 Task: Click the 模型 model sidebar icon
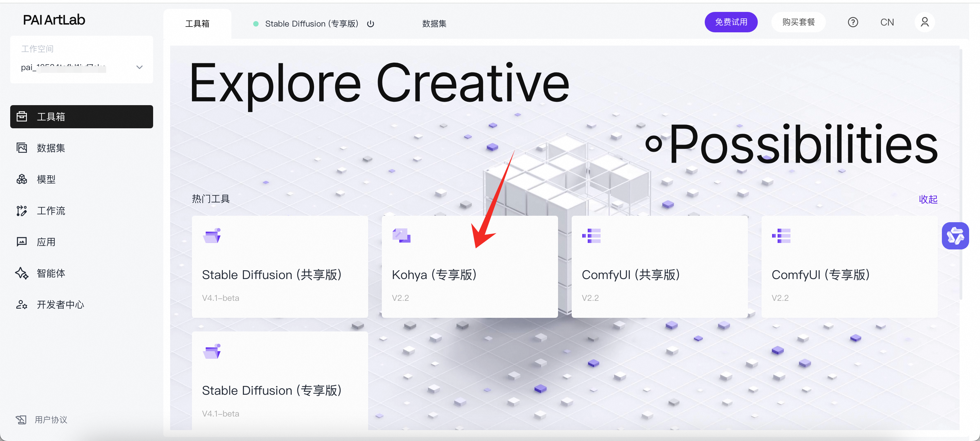point(22,179)
